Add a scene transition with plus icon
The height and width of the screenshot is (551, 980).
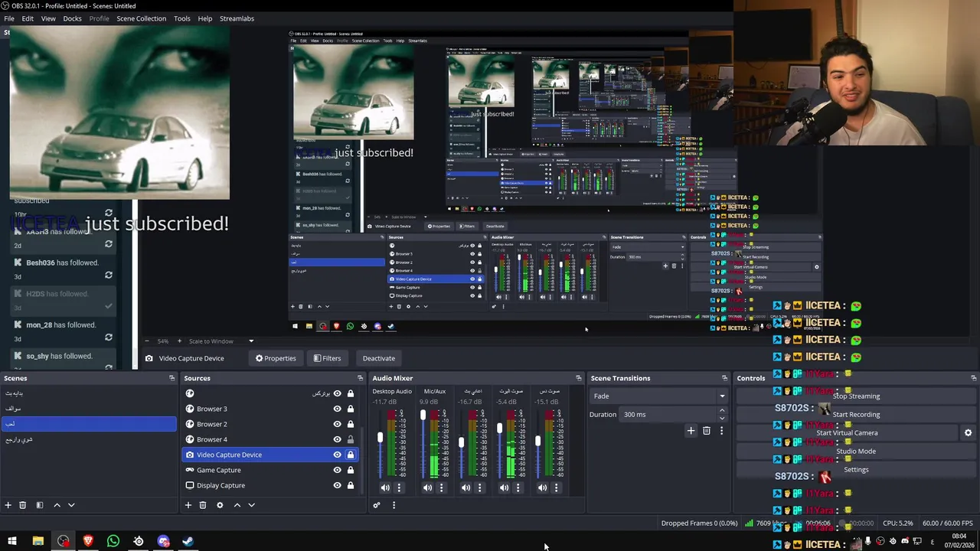click(691, 431)
